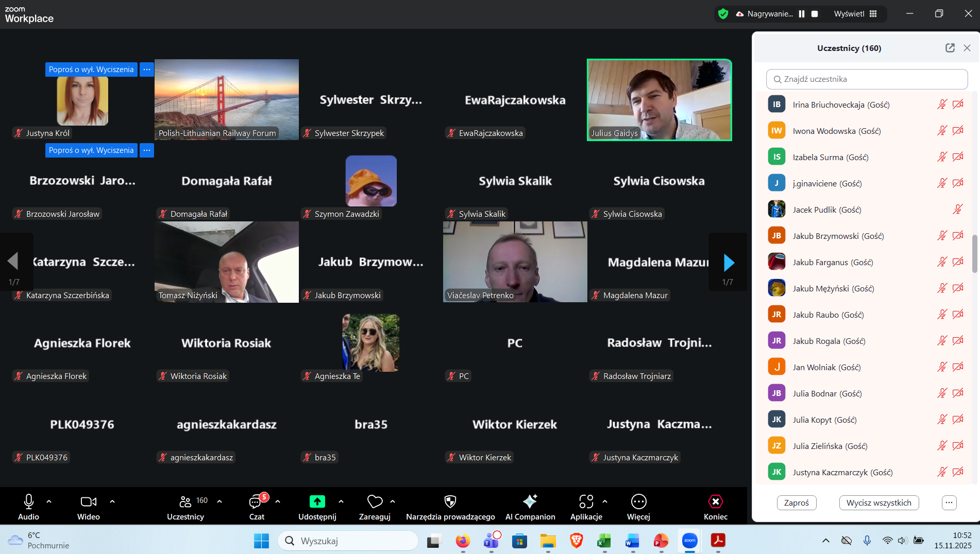980x554 pixels.
Task: Open the Wyświetl view layout menu
Action: pyautogui.click(x=855, y=14)
